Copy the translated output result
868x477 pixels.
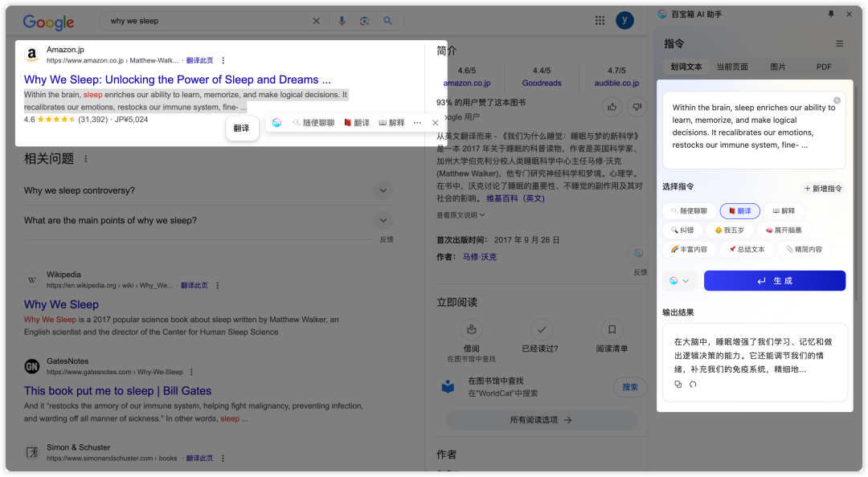click(x=678, y=384)
